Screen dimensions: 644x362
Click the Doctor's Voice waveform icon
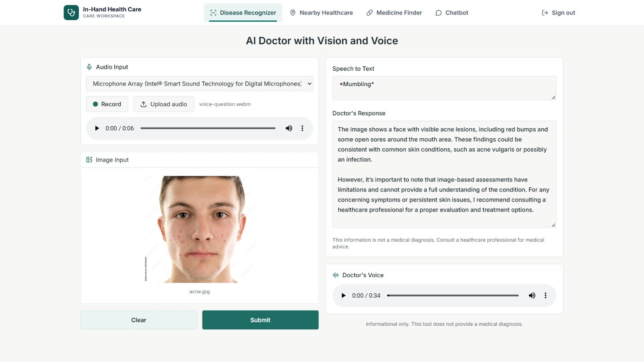point(336,275)
